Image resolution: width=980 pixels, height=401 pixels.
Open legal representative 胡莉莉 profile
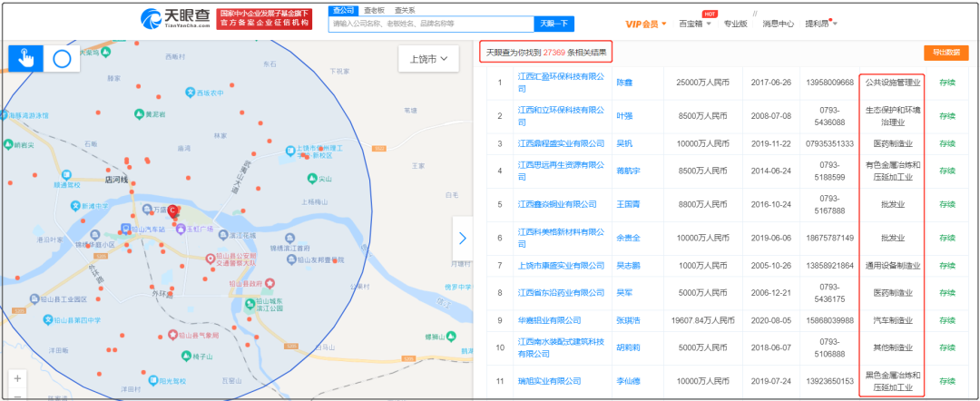(x=628, y=347)
